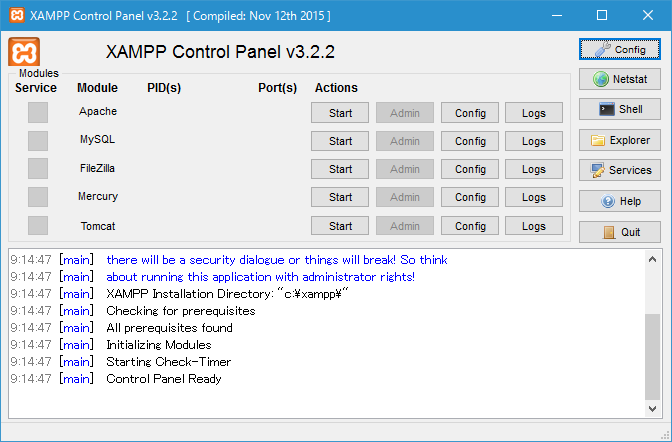The image size is (672, 442).
Task: Open the Config menu for Tomcat
Action: coord(470,226)
